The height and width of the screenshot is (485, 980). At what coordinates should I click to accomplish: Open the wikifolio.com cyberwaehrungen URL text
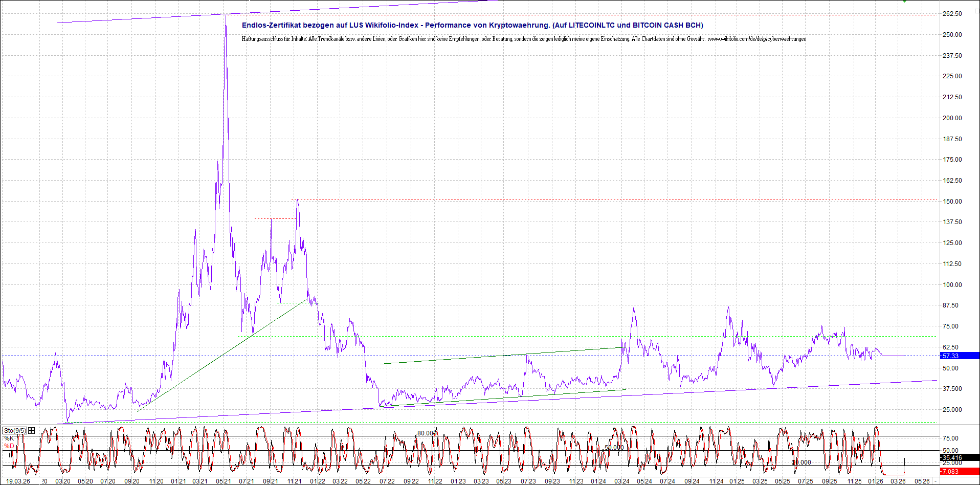tap(756, 39)
